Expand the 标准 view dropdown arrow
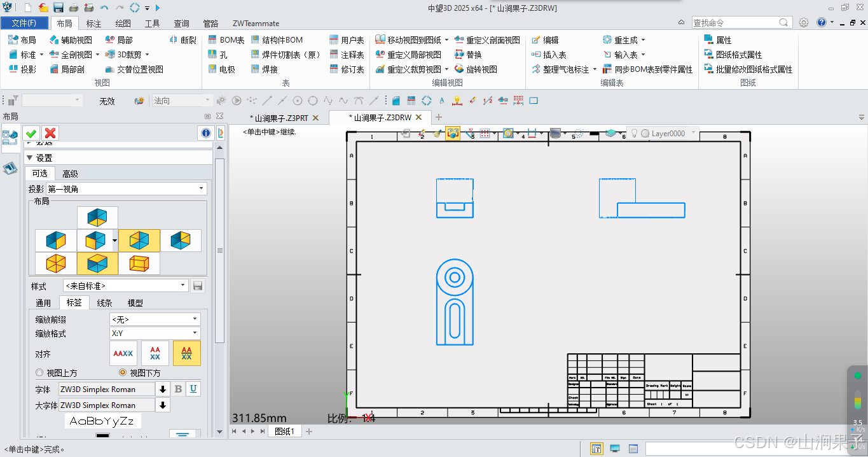Image resolution: width=868 pixels, height=457 pixels. click(x=42, y=55)
